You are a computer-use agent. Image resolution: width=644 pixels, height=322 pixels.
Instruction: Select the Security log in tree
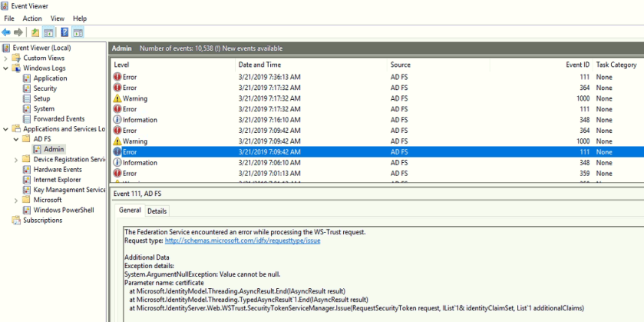pos(45,88)
